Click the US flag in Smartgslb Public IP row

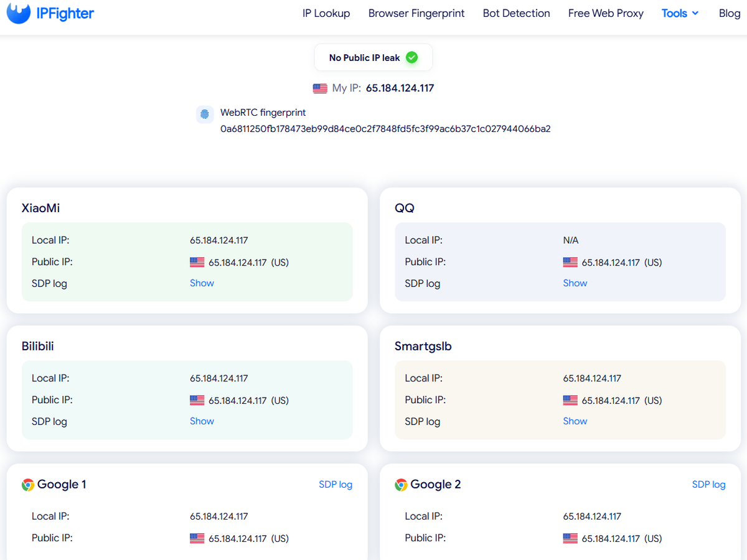pos(570,400)
